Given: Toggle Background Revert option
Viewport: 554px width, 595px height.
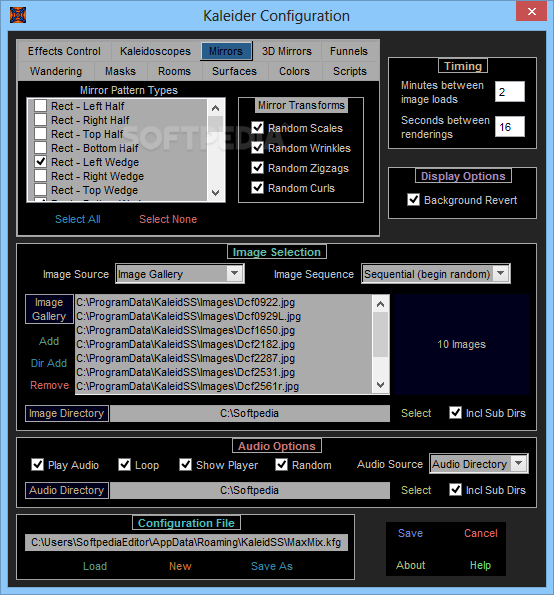Looking at the screenshot, I should tap(414, 200).
